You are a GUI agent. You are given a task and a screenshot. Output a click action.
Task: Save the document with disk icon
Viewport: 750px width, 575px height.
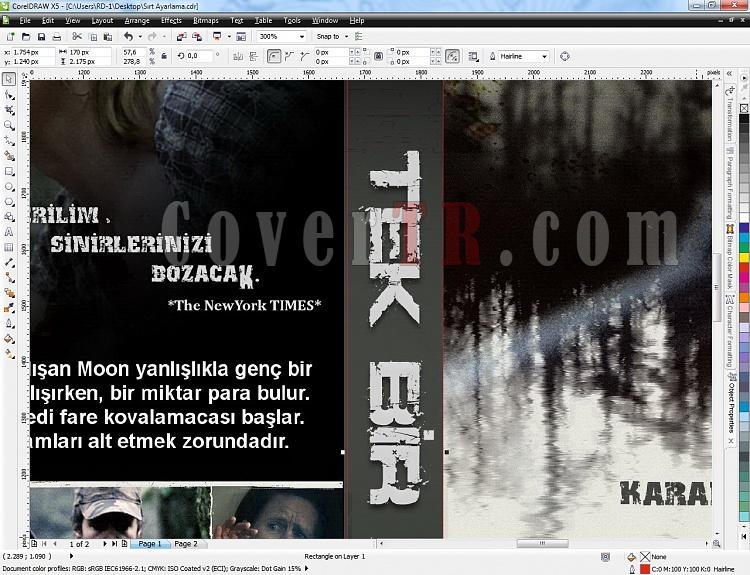[42, 36]
